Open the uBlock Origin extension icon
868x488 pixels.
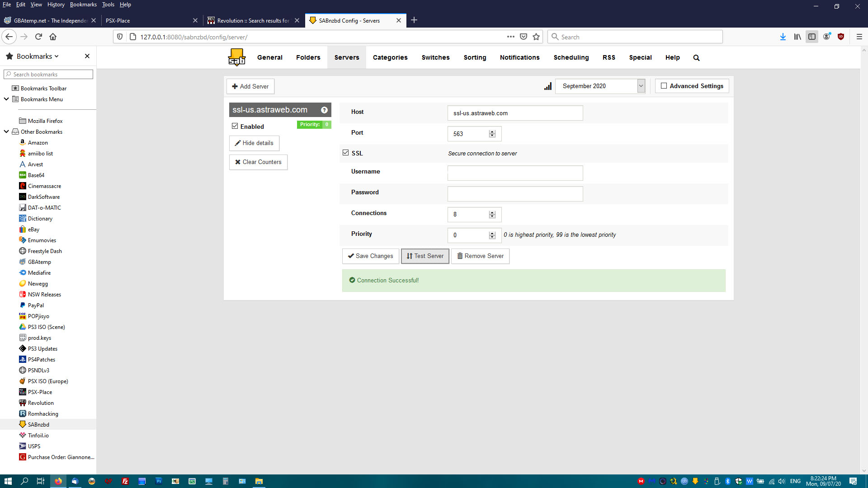click(x=841, y=37)
